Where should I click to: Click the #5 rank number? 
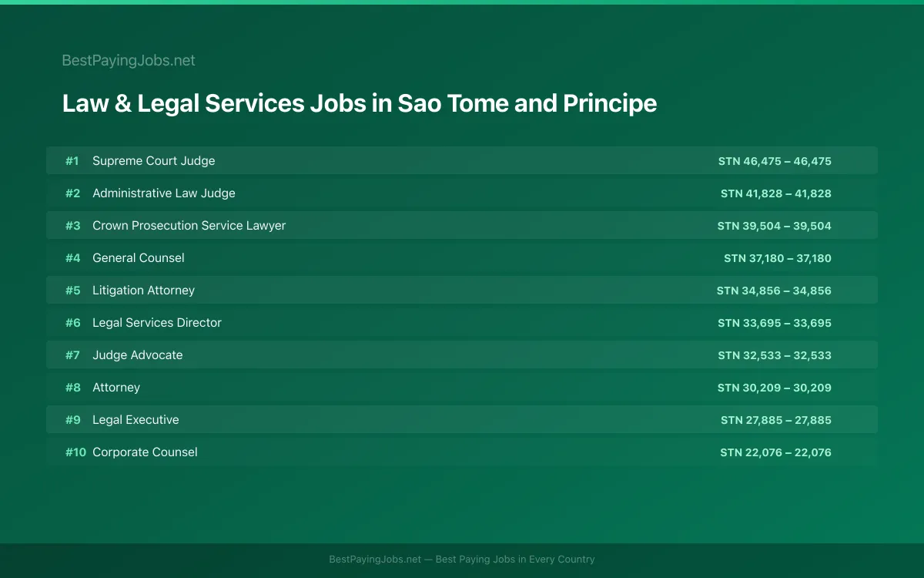[x=72, y=291]
